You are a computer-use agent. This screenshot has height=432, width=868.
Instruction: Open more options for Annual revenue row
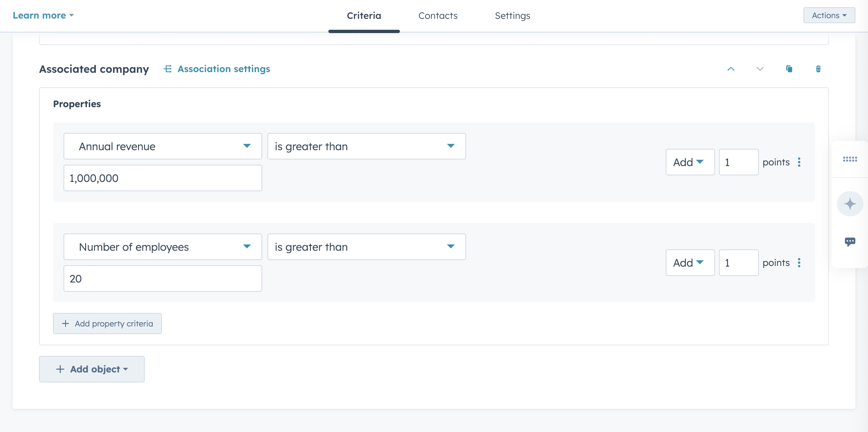tap(799, 162)
